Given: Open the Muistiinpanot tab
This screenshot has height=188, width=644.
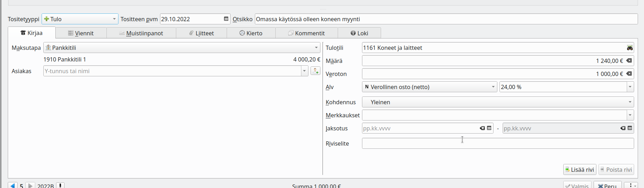Looking at the screenshot, I should pos(141,33).
